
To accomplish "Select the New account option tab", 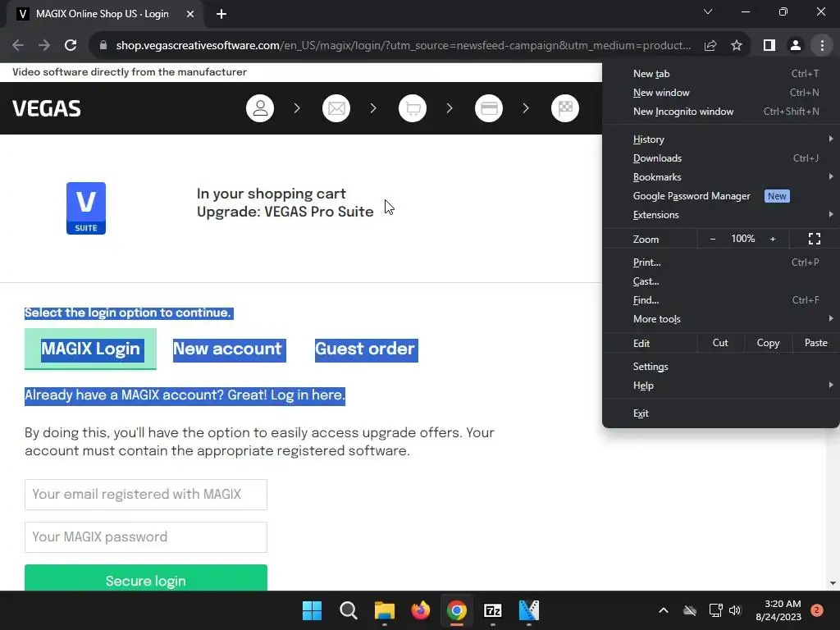I will point(230,349).
